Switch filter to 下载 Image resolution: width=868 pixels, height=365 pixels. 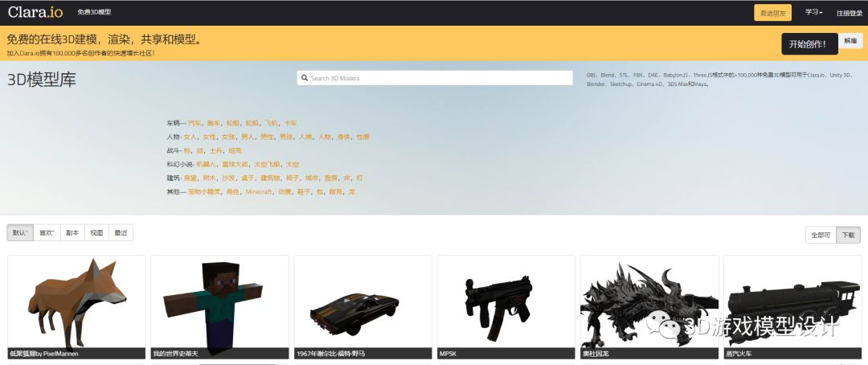click(x=848, y=235)
